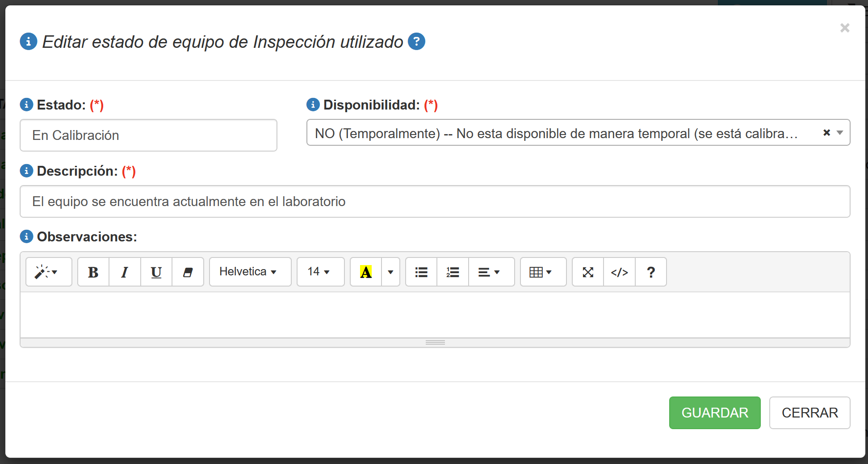This screenshot has width=868, height=464.
Task: Open the editor help question mark
Action: (651, 272)
